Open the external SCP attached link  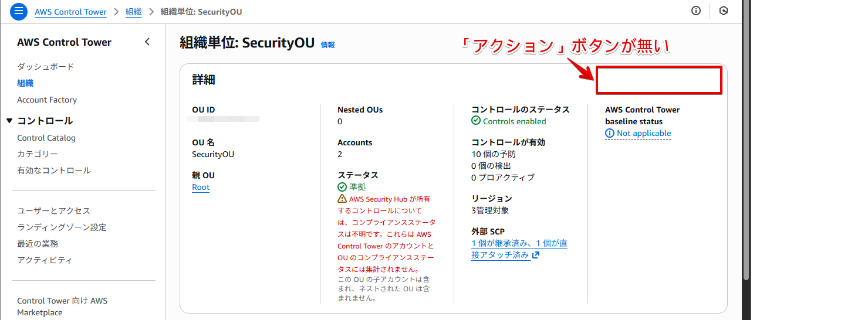(x=519, y=249)
